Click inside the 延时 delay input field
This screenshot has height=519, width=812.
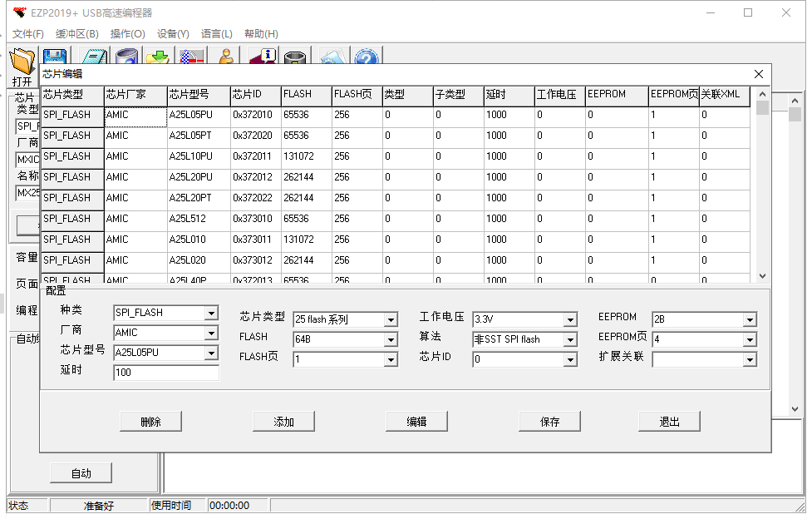(165, 372)
